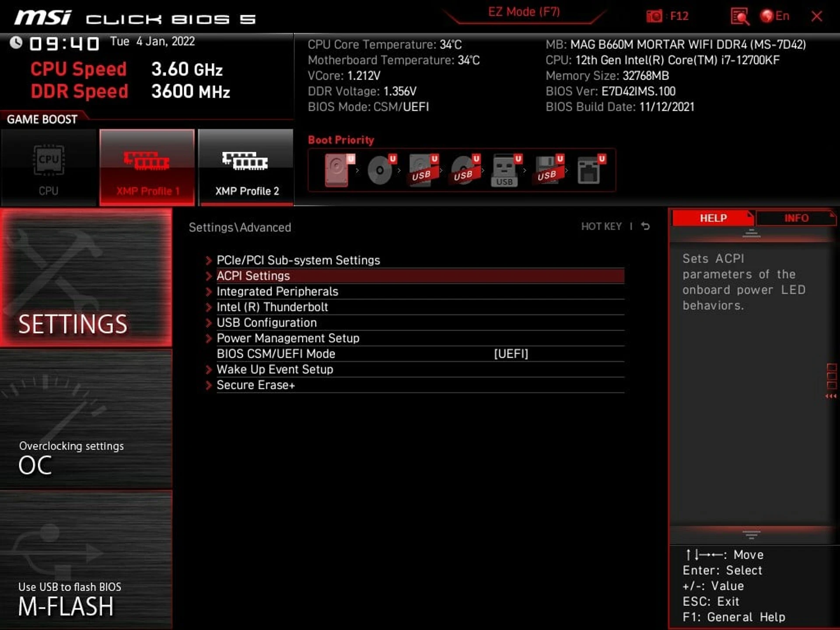Image resolution: width=840 pixels, height=630 pixels.
Task: Click the hot key back arrow icon
Action: pos(645,226)
